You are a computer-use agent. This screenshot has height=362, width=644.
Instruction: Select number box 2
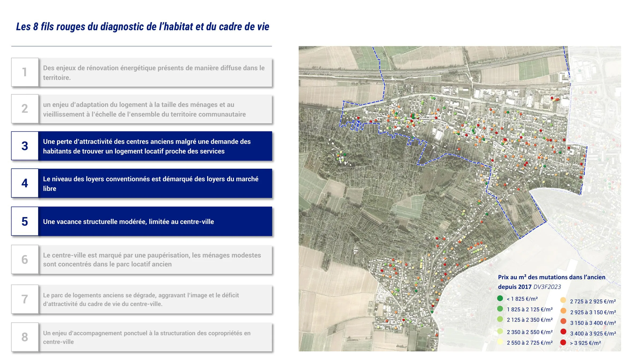25,109
